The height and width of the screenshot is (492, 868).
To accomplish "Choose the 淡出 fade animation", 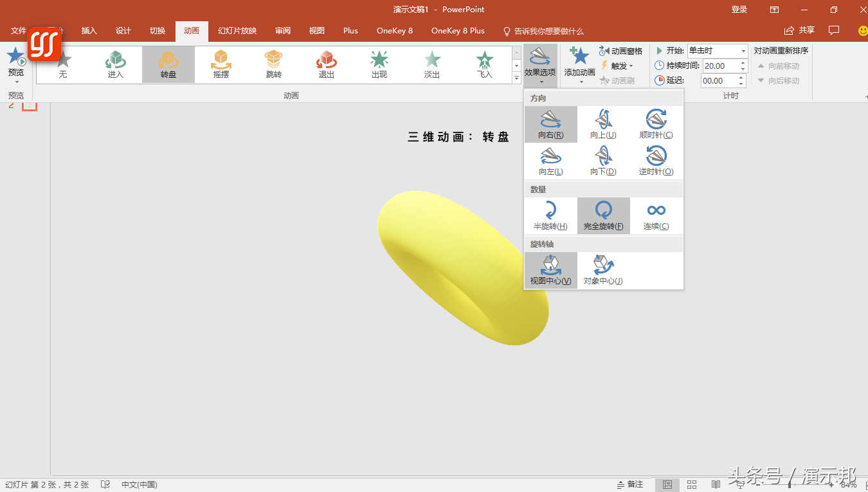I will tap(432, 64).
